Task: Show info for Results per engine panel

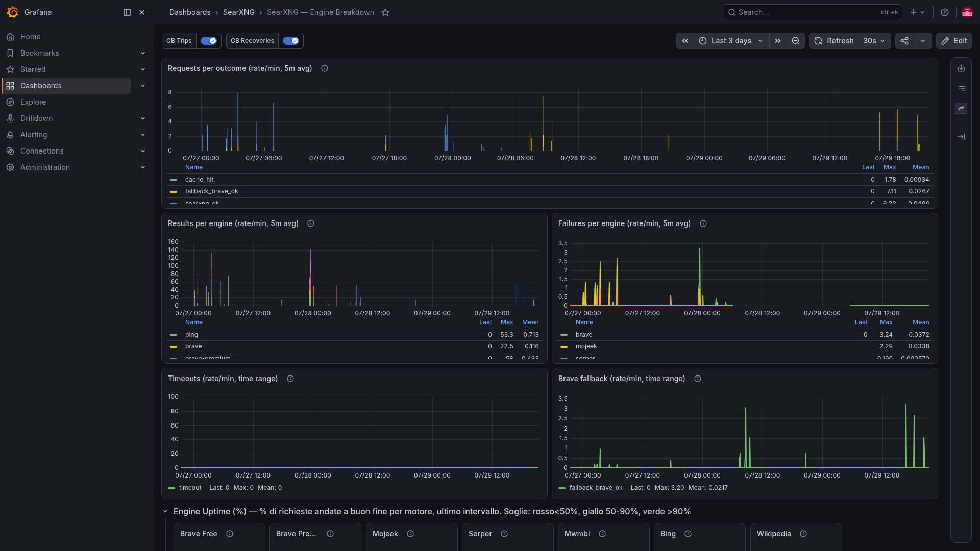Action: coord(311,223)
